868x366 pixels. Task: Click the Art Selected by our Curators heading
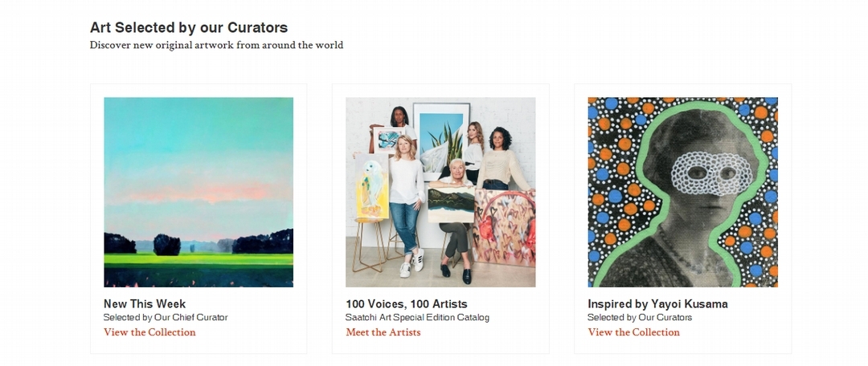click(x=189, y=27)
